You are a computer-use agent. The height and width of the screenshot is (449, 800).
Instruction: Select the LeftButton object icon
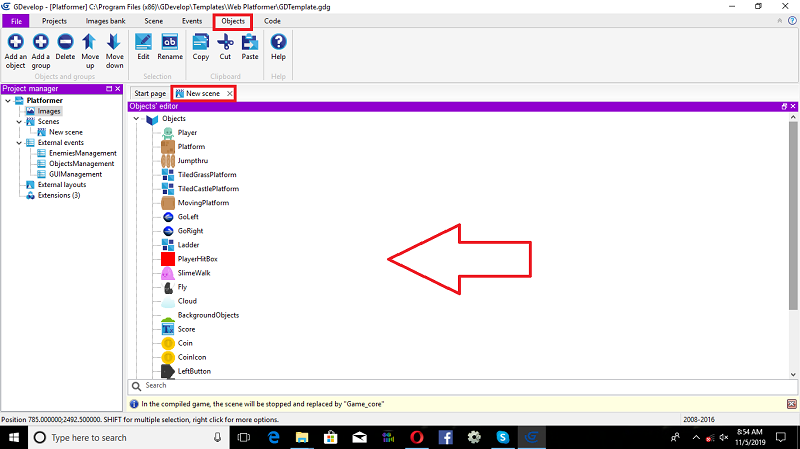click(x=168, y=371)
